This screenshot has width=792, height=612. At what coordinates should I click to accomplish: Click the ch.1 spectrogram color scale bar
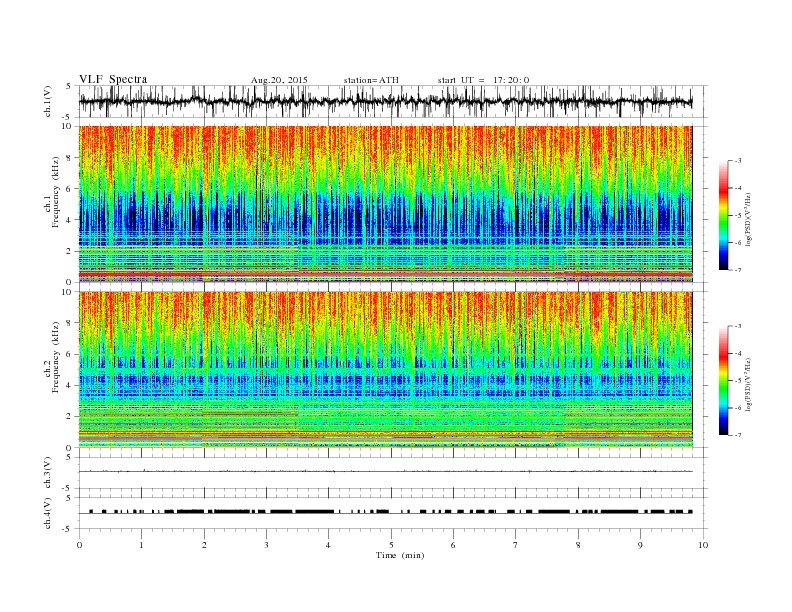(724, 215)
